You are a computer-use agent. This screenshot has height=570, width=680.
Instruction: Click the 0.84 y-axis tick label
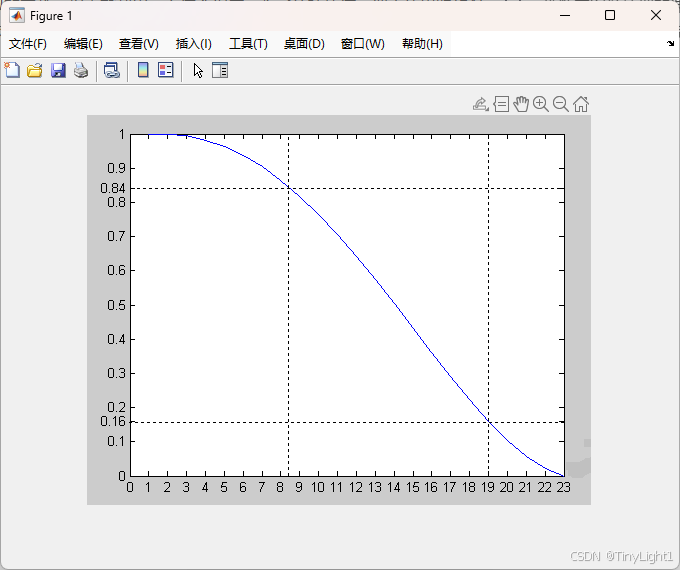(113, 188)
